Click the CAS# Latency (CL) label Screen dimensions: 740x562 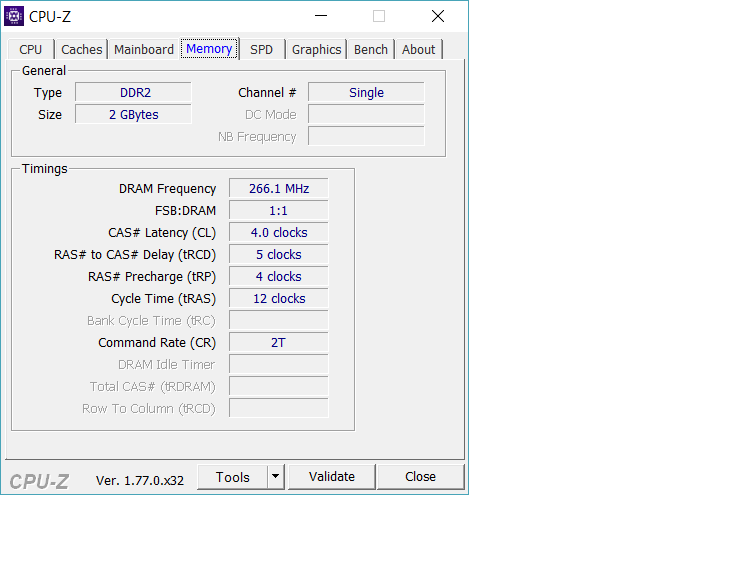(162, 233)
